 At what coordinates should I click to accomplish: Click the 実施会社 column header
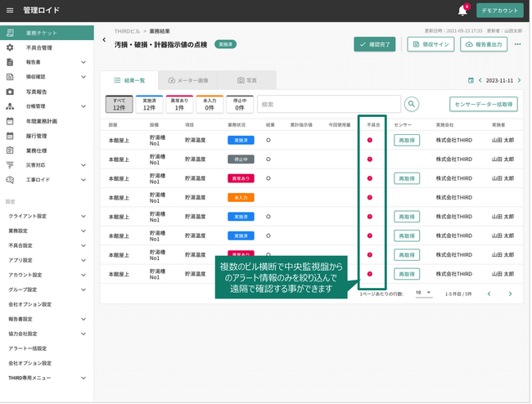444,125
